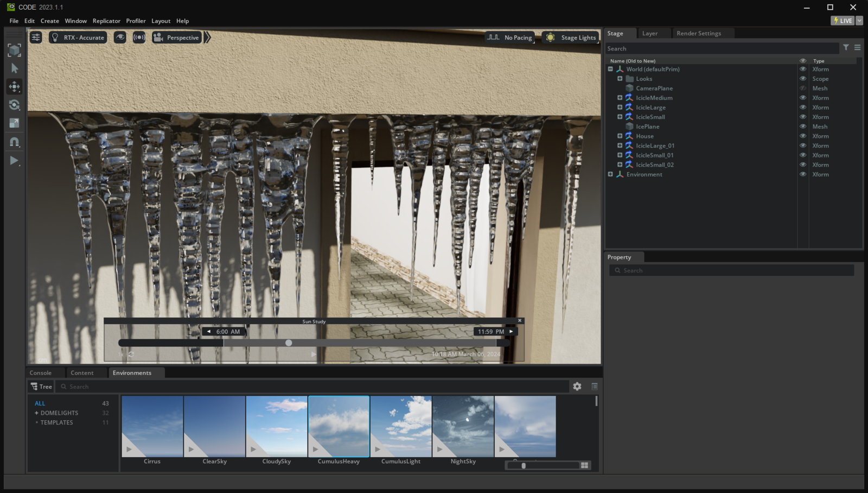
Task: Select the CumulusLight sky thumbnail
Action: point(401,427)
